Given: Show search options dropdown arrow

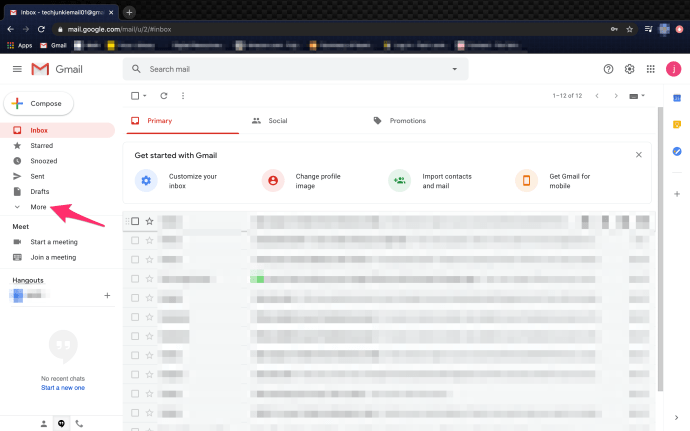Looking at the screenshot, I should pos(455,69).
